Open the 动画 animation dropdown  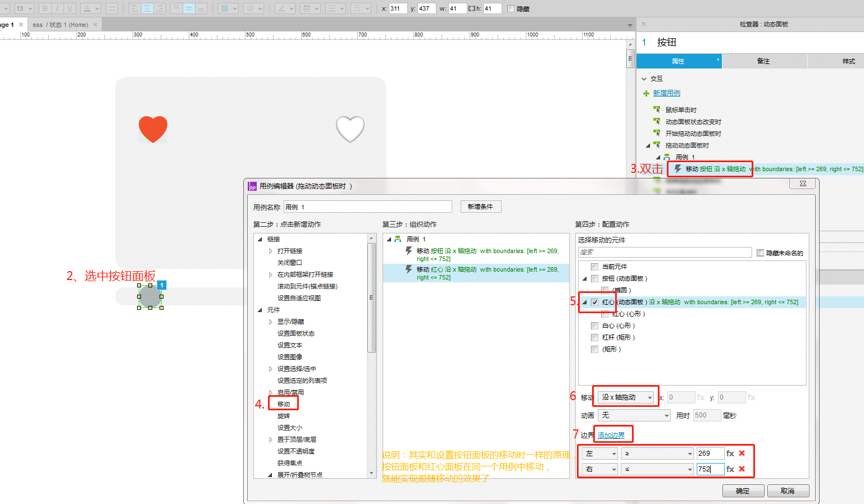(x=634, y=415)
